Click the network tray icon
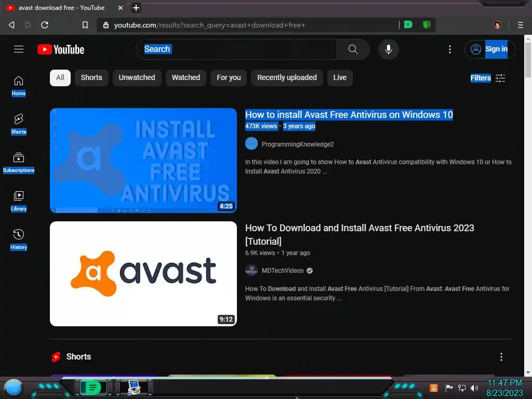 [462, 388]
